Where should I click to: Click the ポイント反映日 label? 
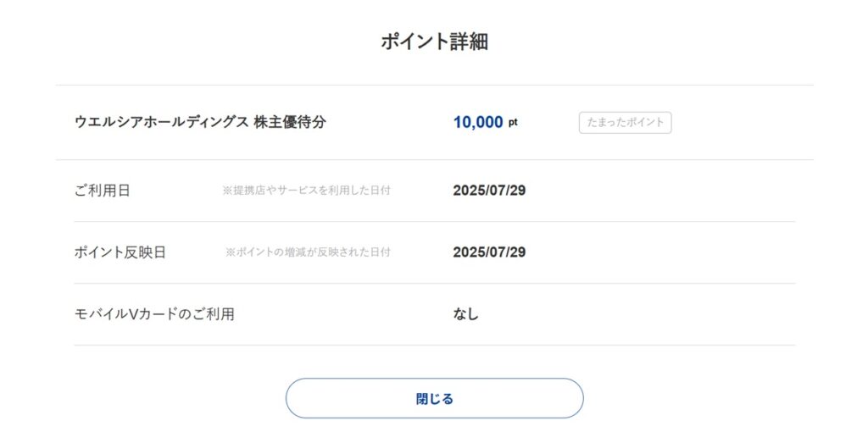point(120,252)
